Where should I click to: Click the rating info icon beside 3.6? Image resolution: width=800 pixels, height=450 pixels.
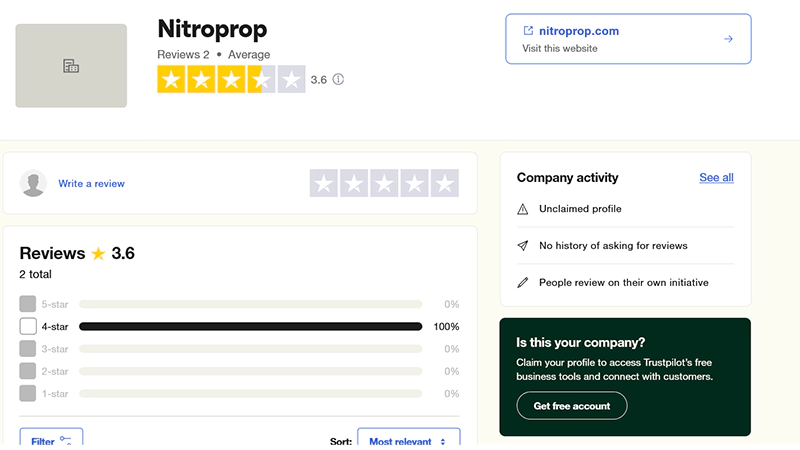(338, 80)
